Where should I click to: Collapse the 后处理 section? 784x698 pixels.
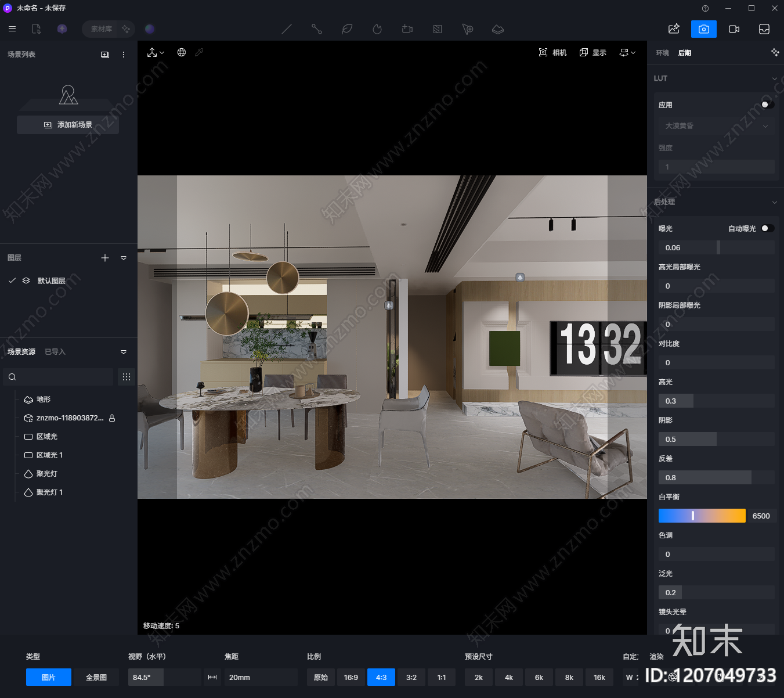(774, 202)
